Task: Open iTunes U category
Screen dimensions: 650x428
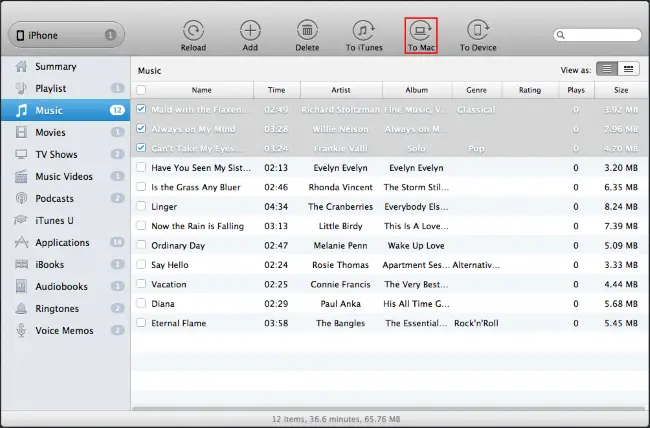Action: (x=65, y=220)
